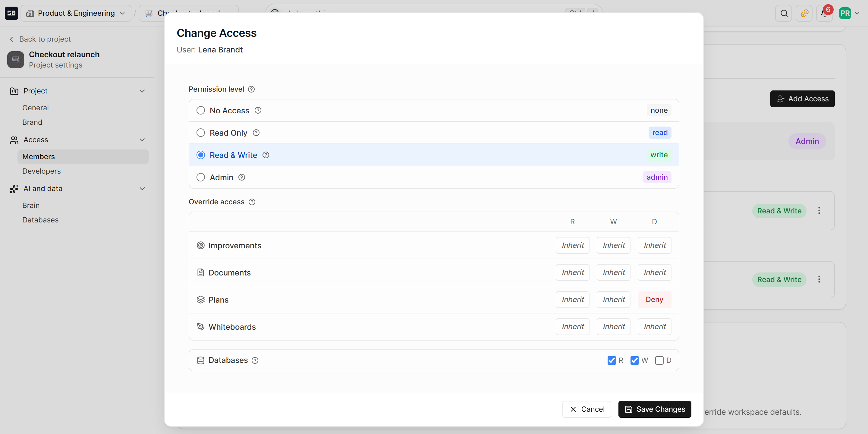Uncheck Databases W checkbox

(x=634, y=360)
